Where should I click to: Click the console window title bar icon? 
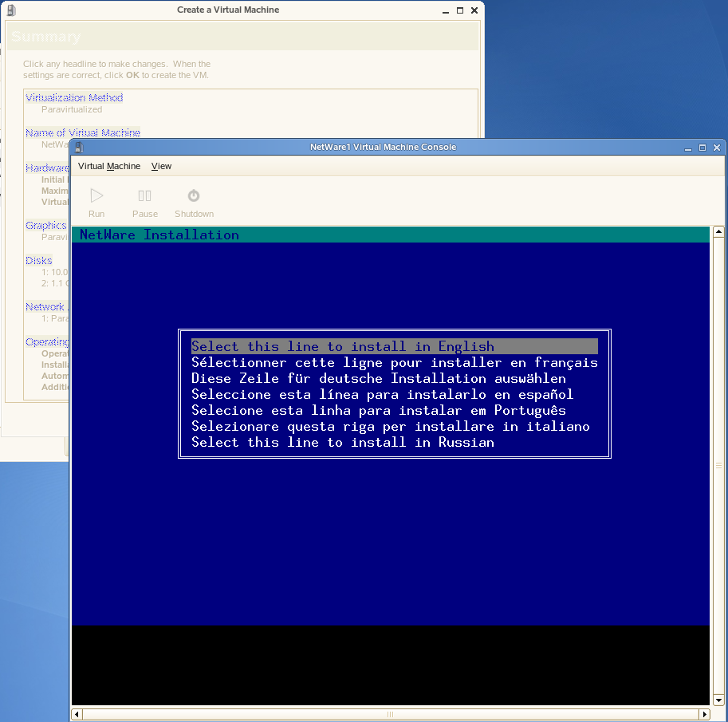pos(80,148)
